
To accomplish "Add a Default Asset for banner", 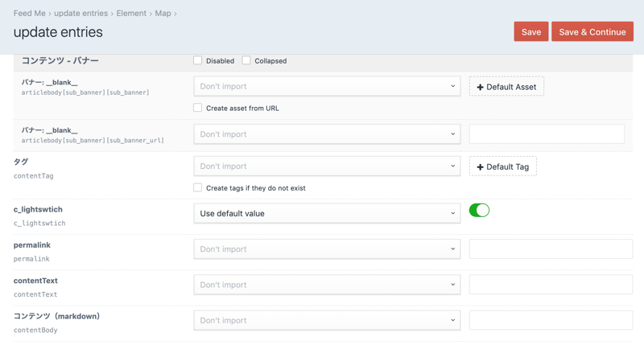I will click(x=506, y=87).
